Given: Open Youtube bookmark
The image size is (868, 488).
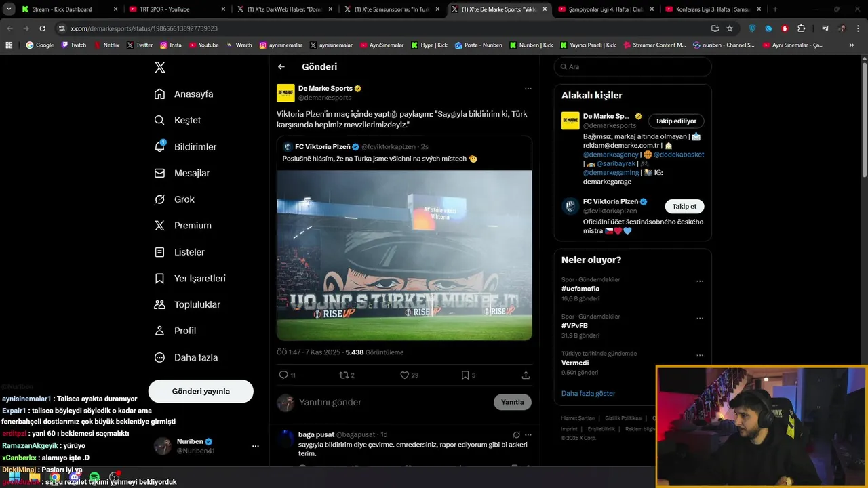Looking at the screenshot, I should 203,45.
